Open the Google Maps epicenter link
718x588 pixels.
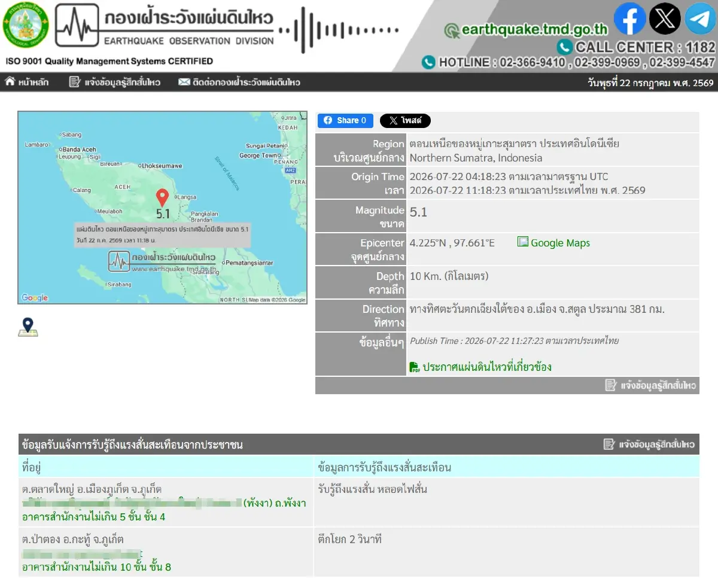point(560,243)
